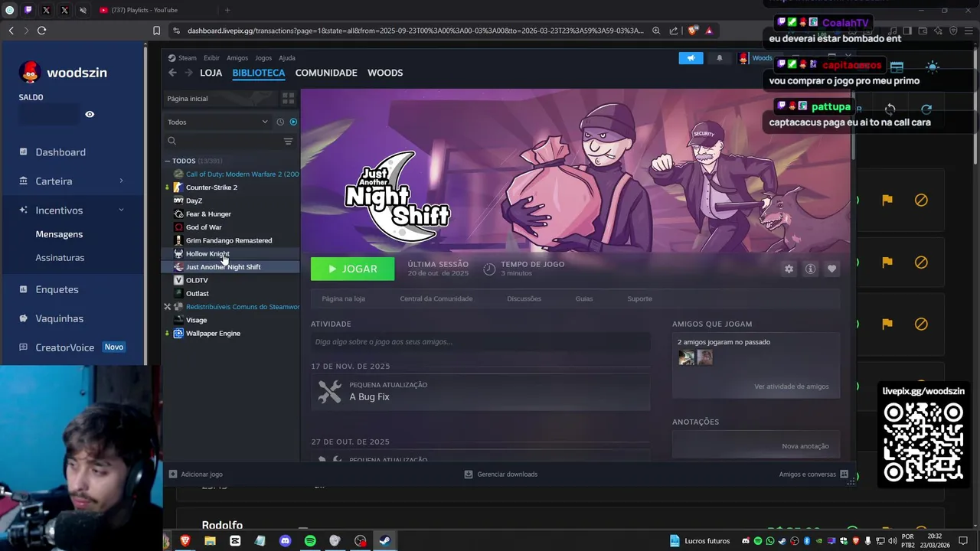Click Ver atividade de amigos link
The width and height of the screenshot is (980, 551).
click(x=792, y=386)
